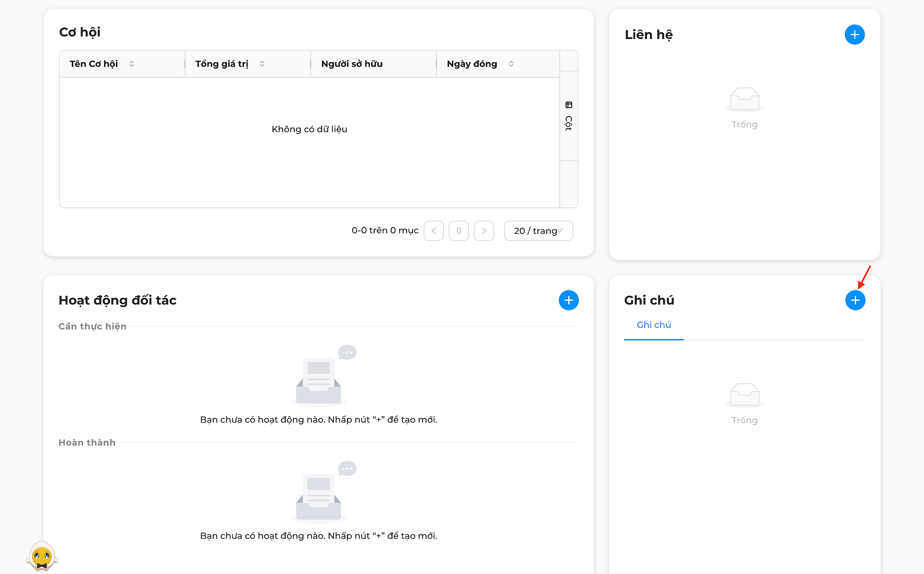Click the Hoàn thành section label
This screenshot has height=574, width=924.
click(87, 442)
